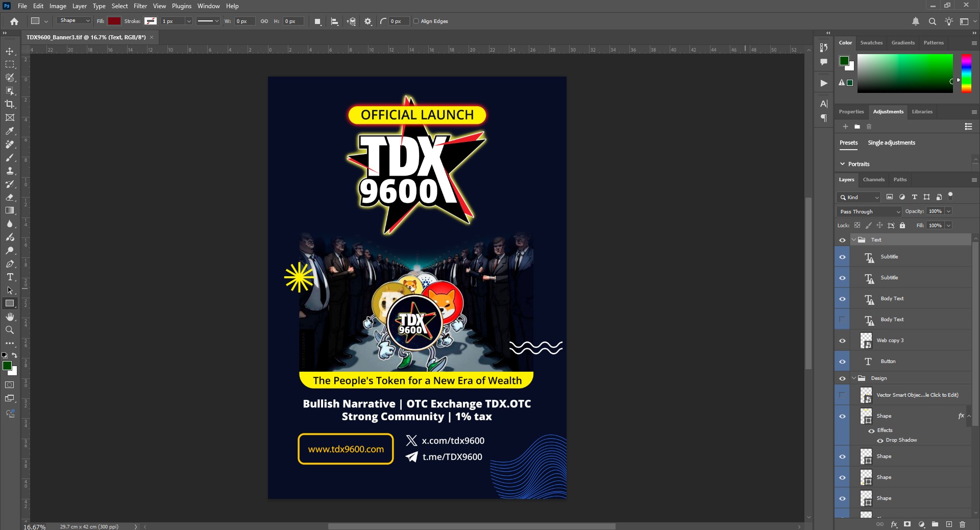Select the Eyedropper tool

point(10,131)
